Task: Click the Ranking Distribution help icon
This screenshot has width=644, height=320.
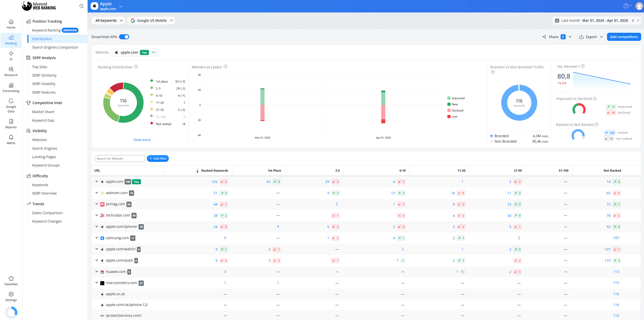Action: (x=136, y=67)
